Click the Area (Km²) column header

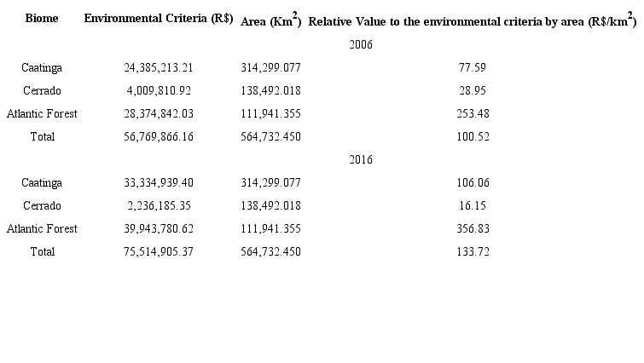coord(270,20)
